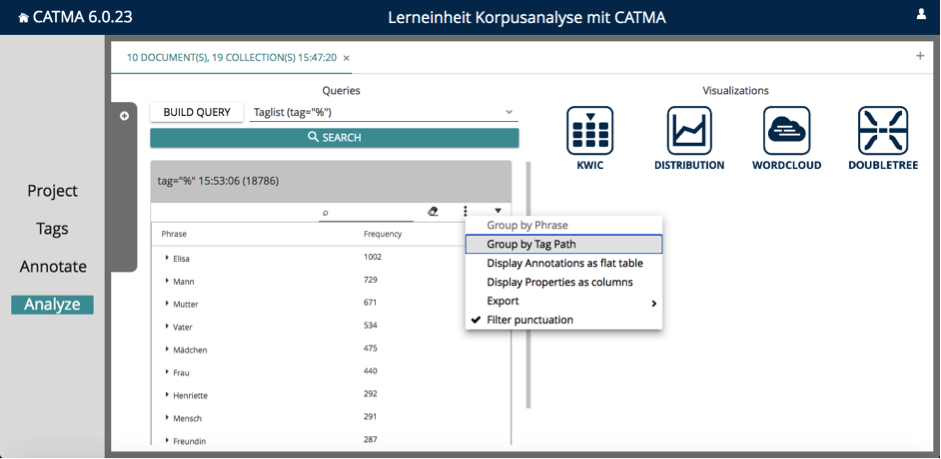Click frequency value 292
Viewport: 941px width, 459px height.
point(370,394)
